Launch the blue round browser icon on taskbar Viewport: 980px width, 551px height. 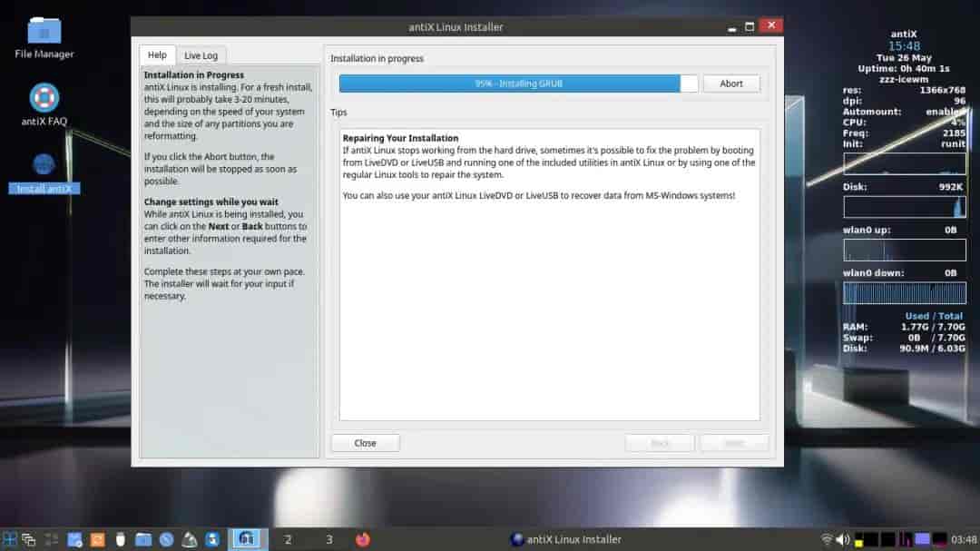(166, 539)
